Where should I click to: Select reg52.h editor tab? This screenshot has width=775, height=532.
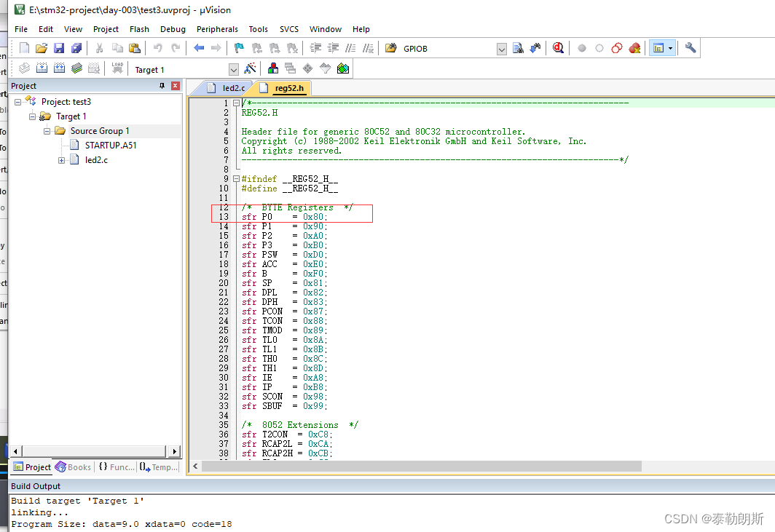[283, 88]
